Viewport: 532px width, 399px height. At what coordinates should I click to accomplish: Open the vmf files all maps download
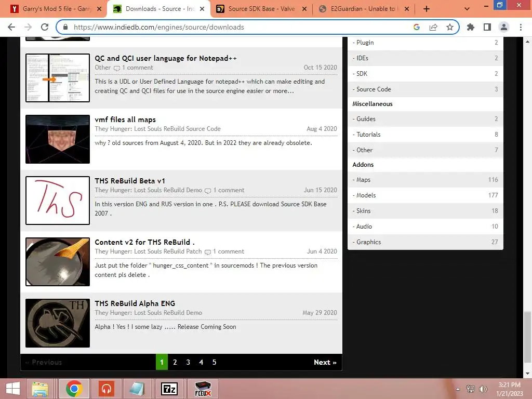[125, 119]
